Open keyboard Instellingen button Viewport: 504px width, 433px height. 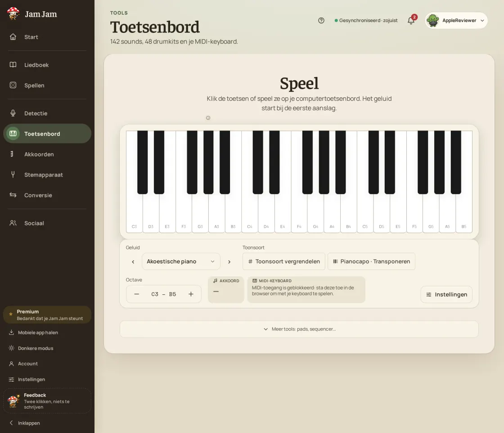(x=446, y=294)
